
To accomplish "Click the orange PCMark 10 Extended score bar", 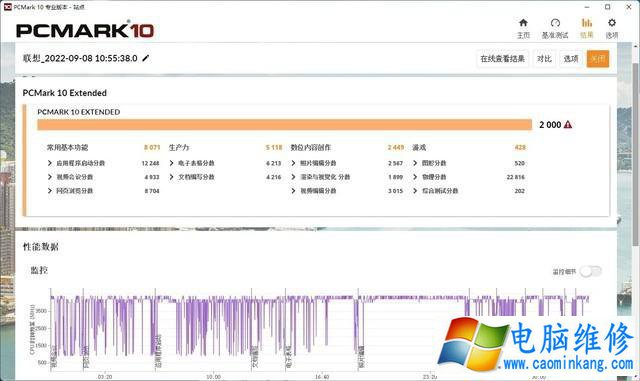I will pyautogui.click(x=284, y=125).
